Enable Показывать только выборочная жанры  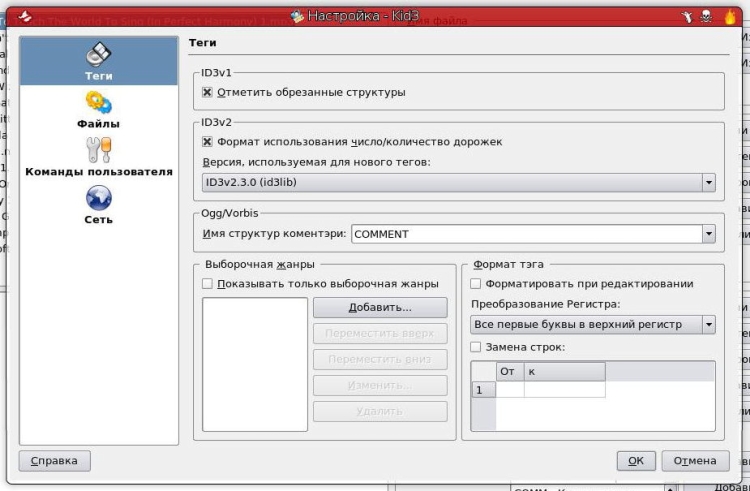(207, 284)
